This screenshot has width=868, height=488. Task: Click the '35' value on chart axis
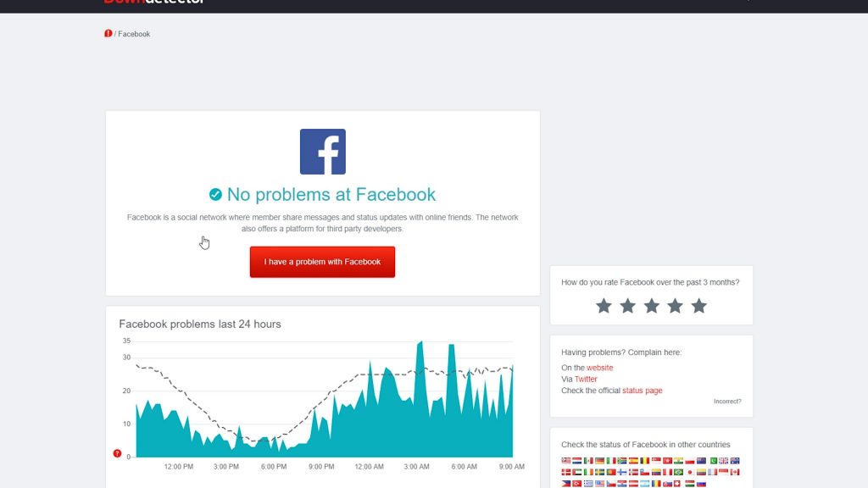(x=126, y=341)
